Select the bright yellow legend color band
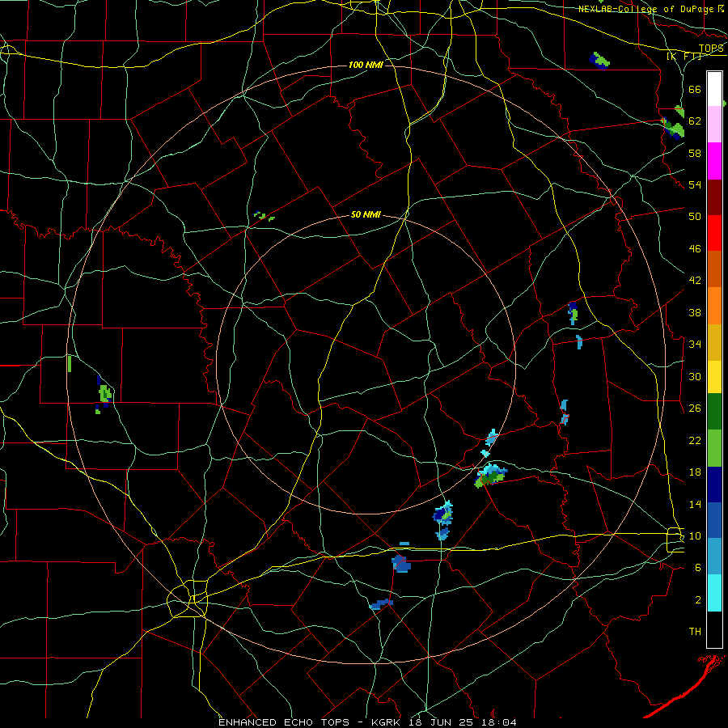The width and height of the screenshot is (728, 728). point(714,376)
